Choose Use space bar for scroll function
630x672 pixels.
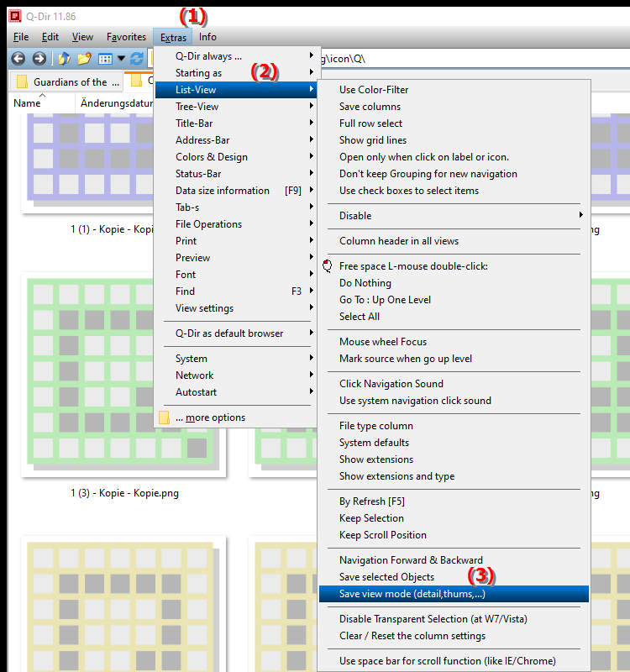pos(454,661)
